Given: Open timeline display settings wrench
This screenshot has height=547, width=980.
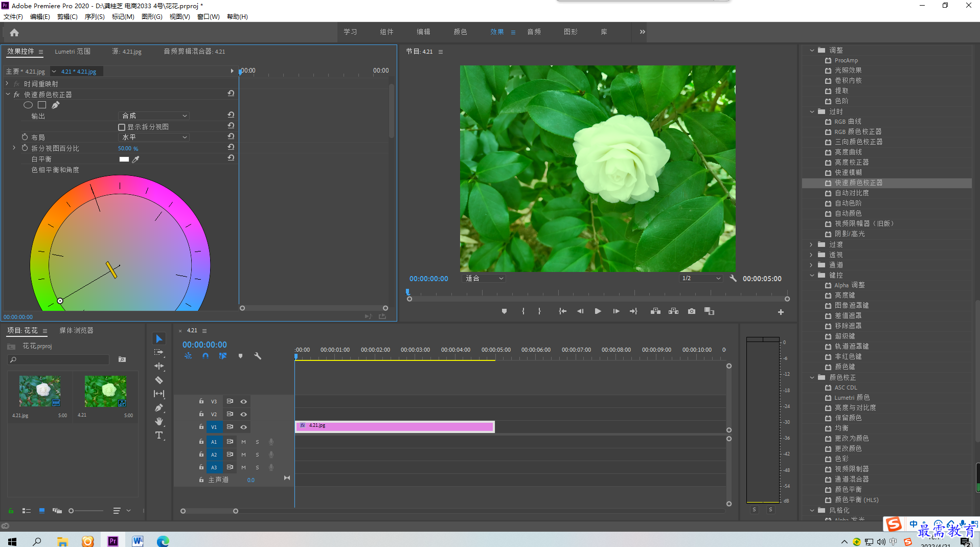Looking at the screenshot, I should pos(258,356).
